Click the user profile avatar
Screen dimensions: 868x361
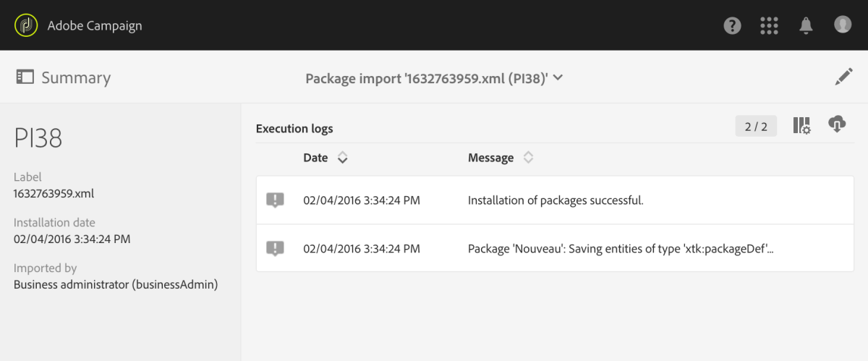point(843,25)
